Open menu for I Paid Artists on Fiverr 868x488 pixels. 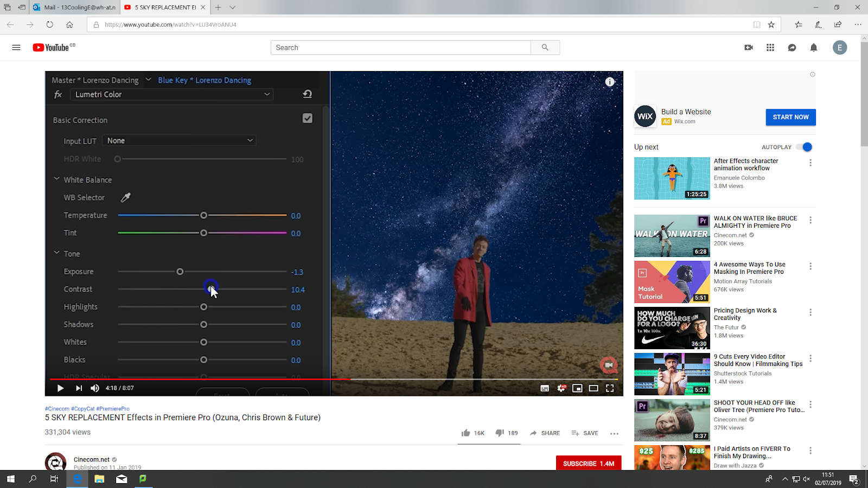pyautogui.click(x=810, y=451)
